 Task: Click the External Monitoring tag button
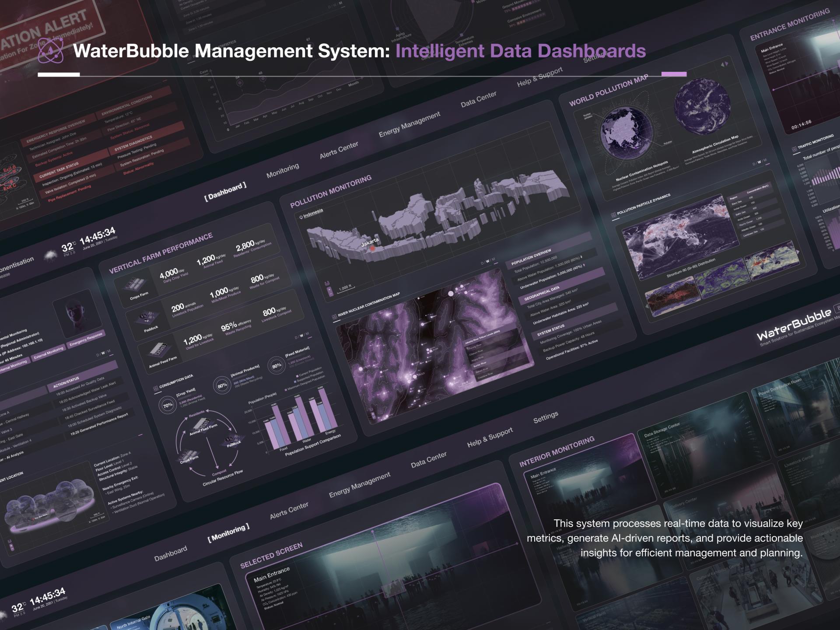[x=49, y=352]
